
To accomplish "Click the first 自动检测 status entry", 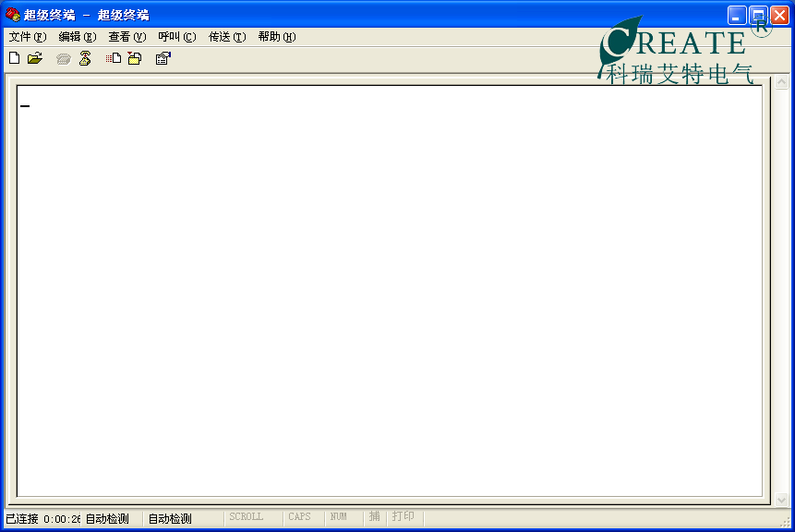I will click(107, 519).
